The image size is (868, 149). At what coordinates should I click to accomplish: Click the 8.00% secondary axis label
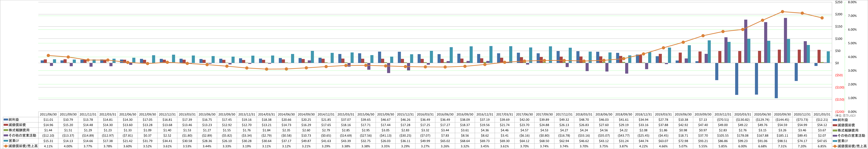coord(852,2)
